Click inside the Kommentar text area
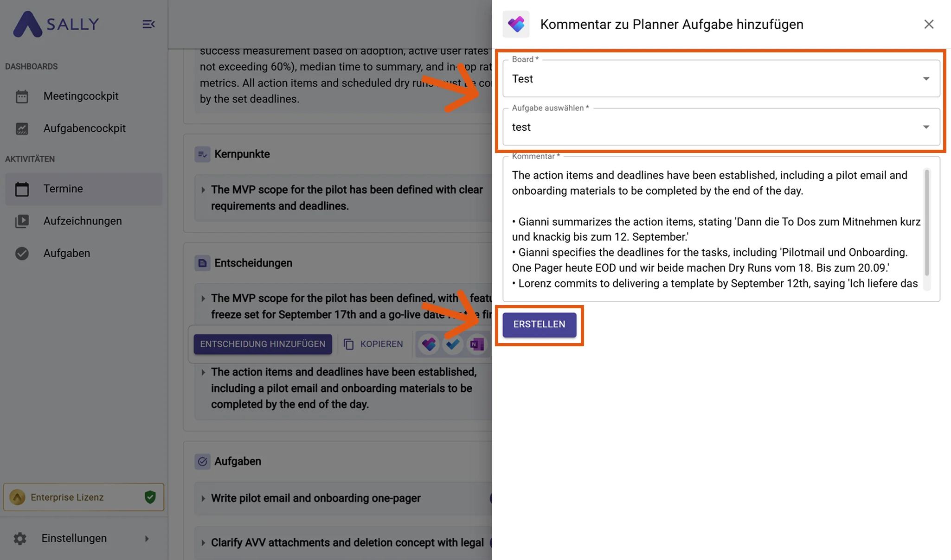Screen dimensions: 951x560 [x=714, y=229]
